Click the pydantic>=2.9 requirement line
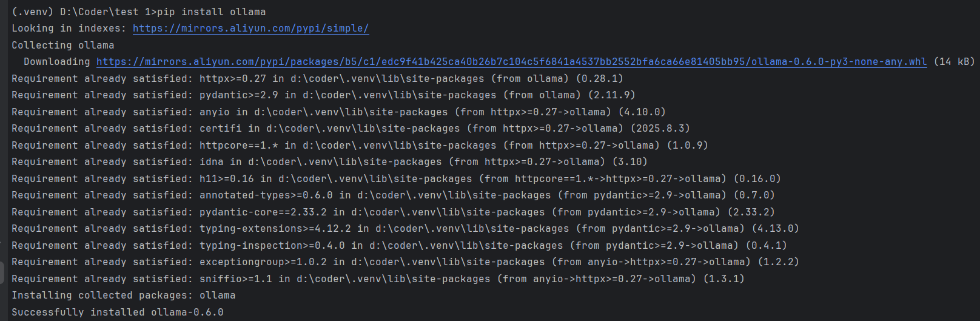 pos(323,95)
